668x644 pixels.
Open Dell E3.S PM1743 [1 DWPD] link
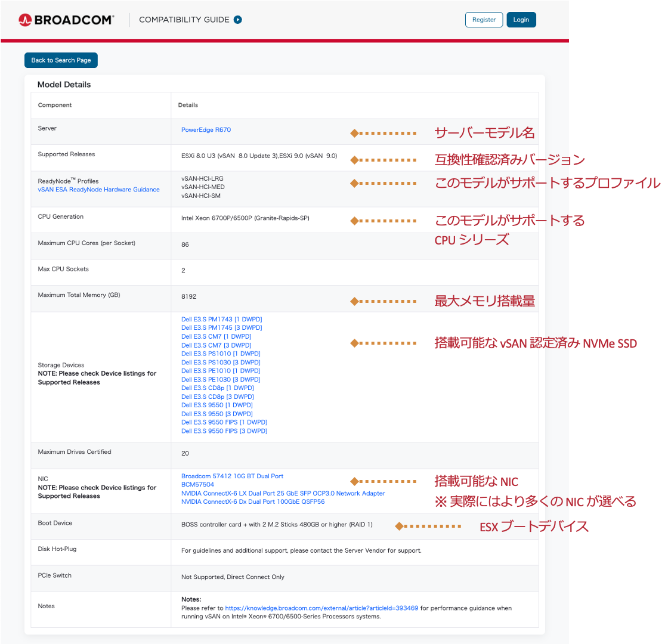click(221, 319)
